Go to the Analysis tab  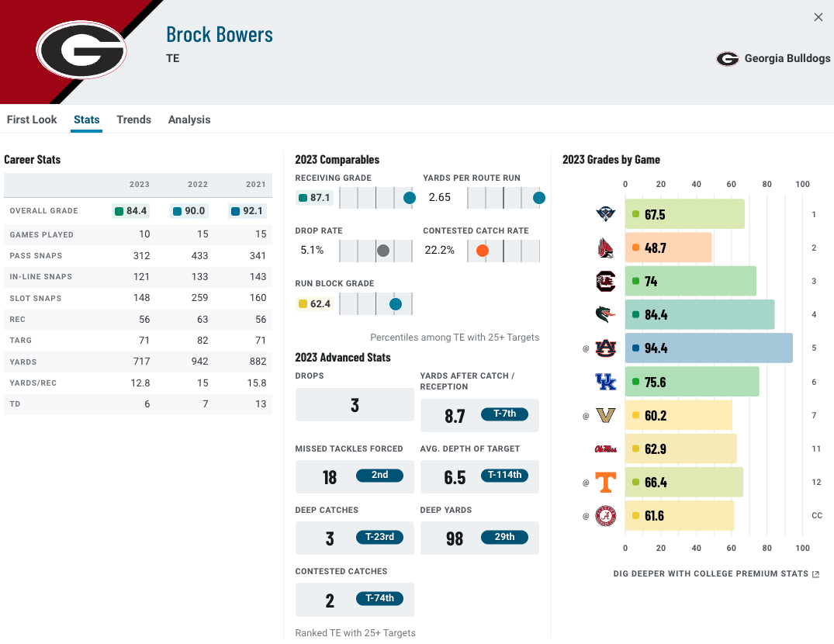(x=189, y=119)
